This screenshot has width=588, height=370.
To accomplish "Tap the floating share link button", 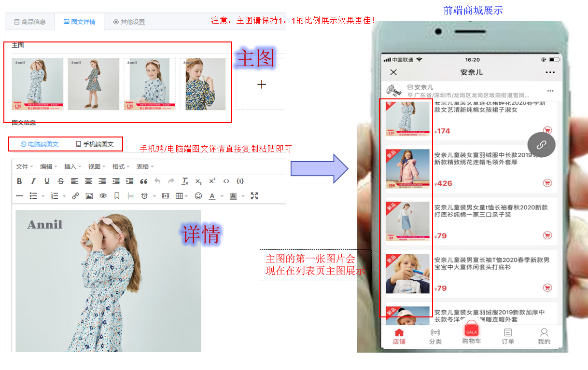I will point(542,145).
